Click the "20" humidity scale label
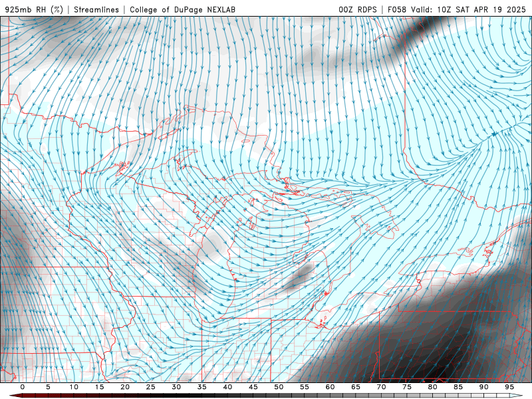 125,387
